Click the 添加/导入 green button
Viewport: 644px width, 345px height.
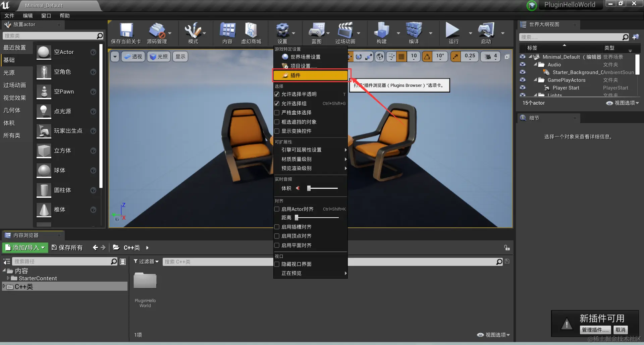click(25, 248)
